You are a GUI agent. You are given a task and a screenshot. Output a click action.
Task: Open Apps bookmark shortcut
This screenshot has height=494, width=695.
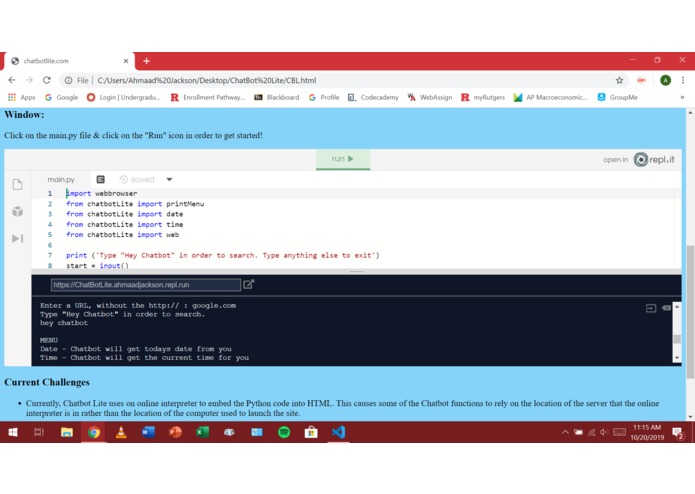coord(21,97)
